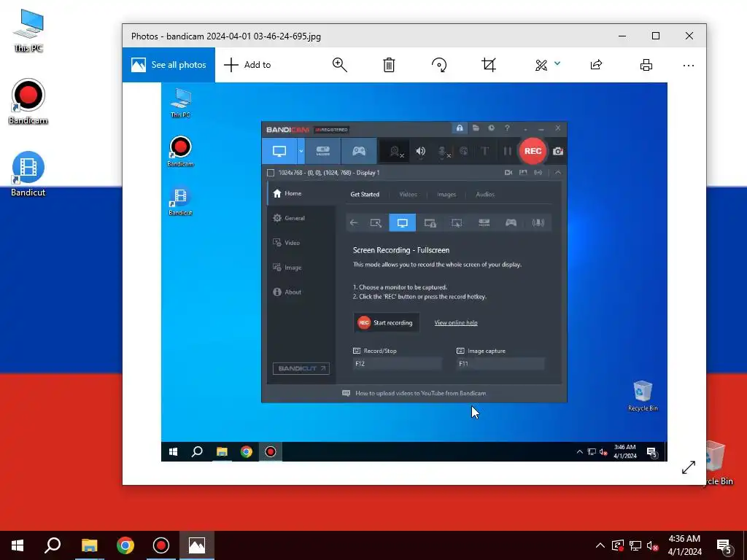Screen dimensions: 747x560
Task: Open the notification center icon
Action: click(x=724, y=546)
